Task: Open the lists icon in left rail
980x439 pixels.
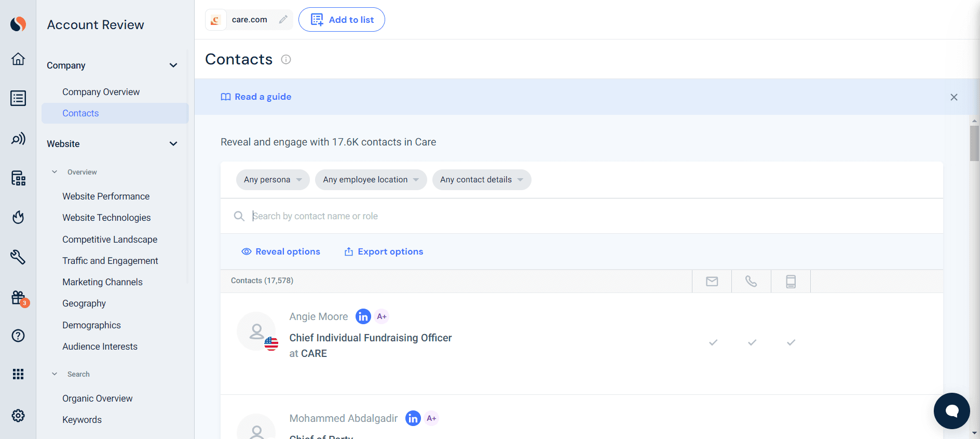Action: (x=18, y=98)
